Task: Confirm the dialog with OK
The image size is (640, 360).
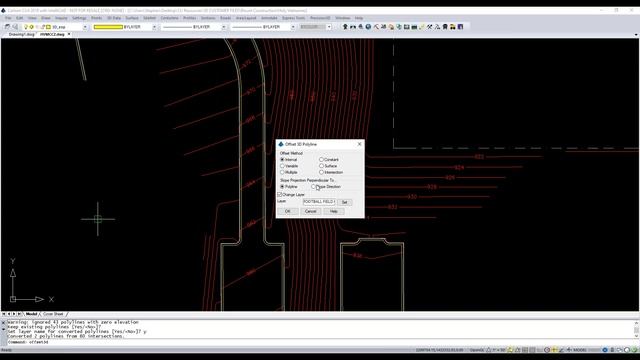Action: coord(287,211)
